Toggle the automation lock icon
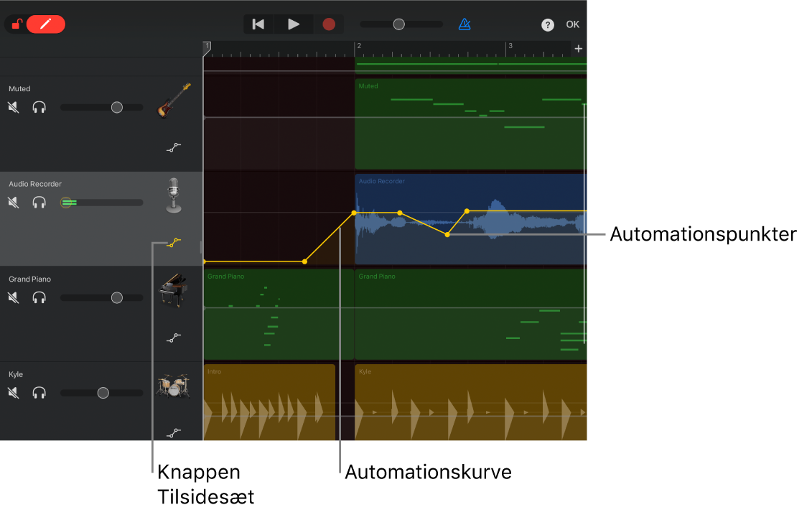This screenshot has width=812, height=510. tap(17, 24)
